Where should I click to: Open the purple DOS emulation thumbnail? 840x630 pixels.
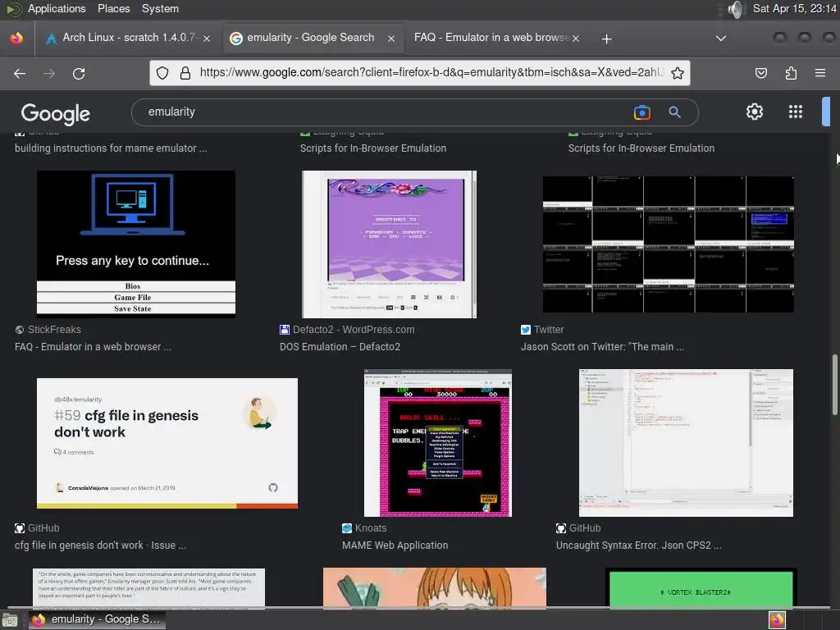click(x=389, y=244)
